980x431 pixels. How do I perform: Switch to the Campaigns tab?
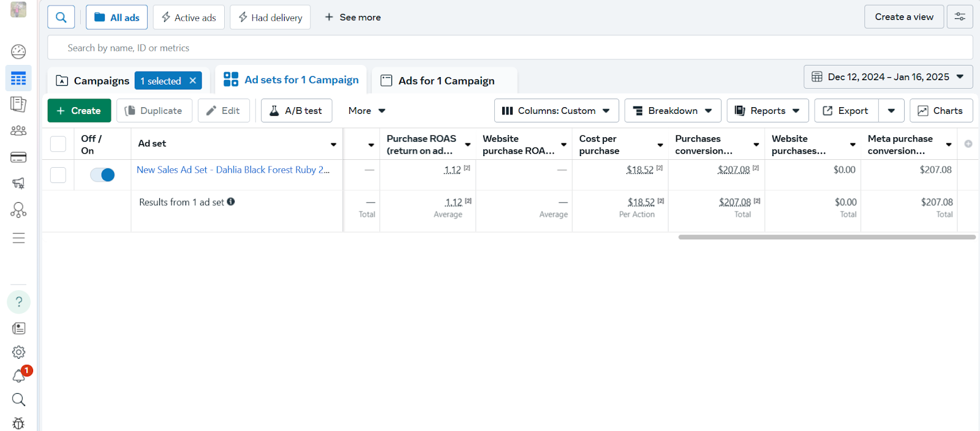point(101,81)
